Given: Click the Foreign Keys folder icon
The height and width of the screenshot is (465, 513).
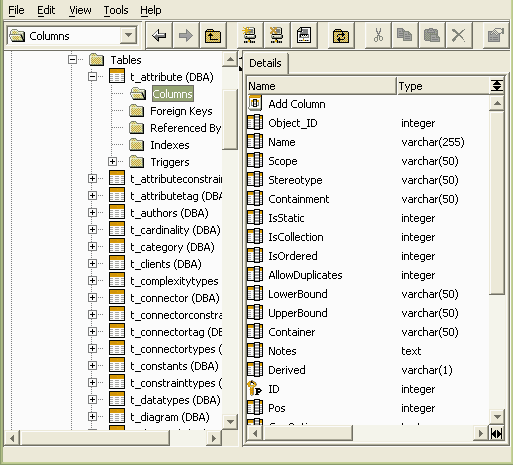Looking at the screenshot, I should coord(137,111).
